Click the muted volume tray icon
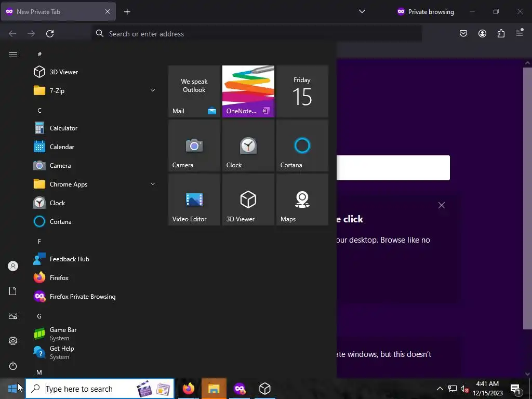 pyautogui.click(x=464, y=389)
